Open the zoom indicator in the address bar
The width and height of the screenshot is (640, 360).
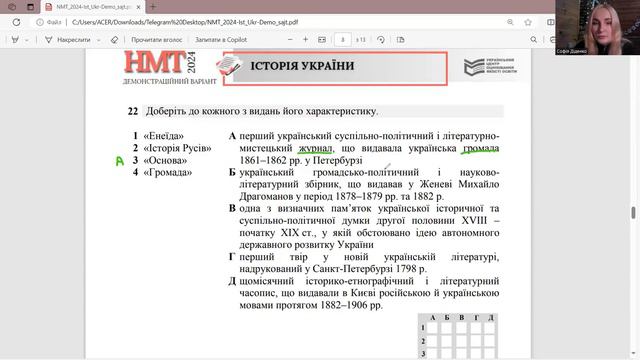[x=510, y=22]
